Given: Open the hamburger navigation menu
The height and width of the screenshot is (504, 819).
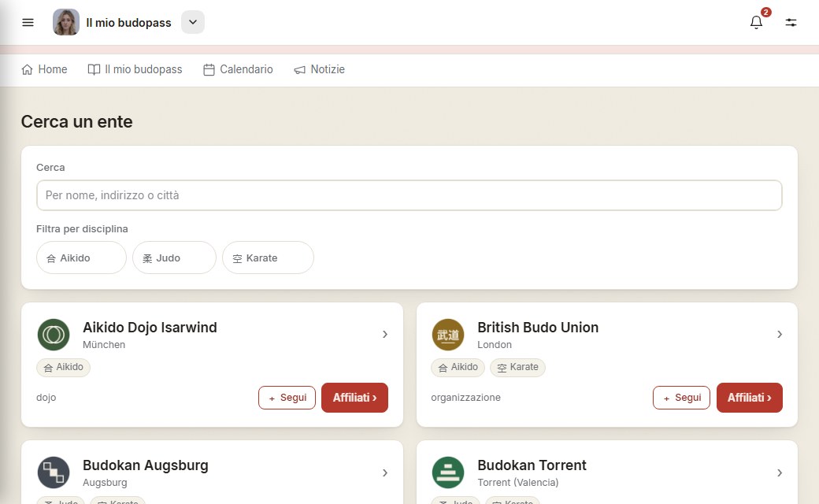Looking at the screenshot, I should [28, 23].
